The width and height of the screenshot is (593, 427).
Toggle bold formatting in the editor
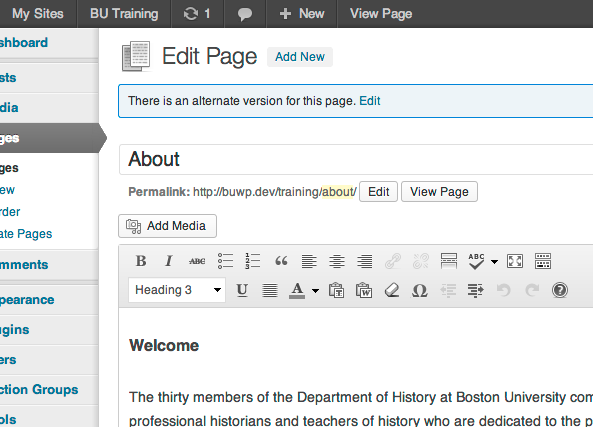pos(141,261)
